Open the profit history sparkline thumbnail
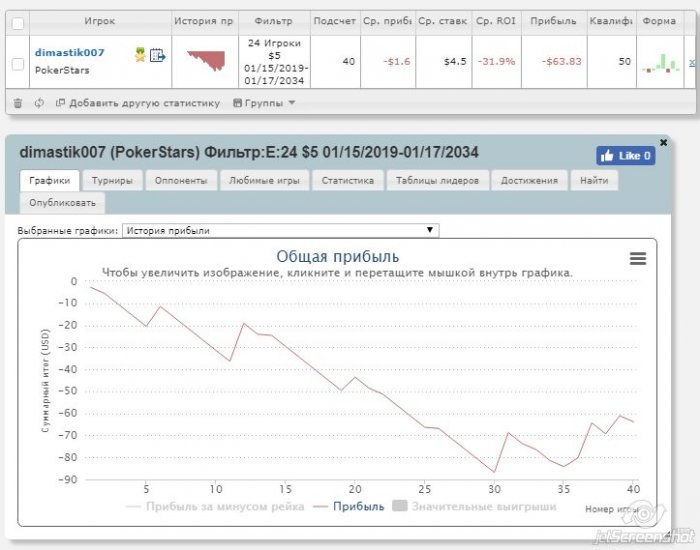The height and width of the screenshot is (550, 700). click(206, 61)
